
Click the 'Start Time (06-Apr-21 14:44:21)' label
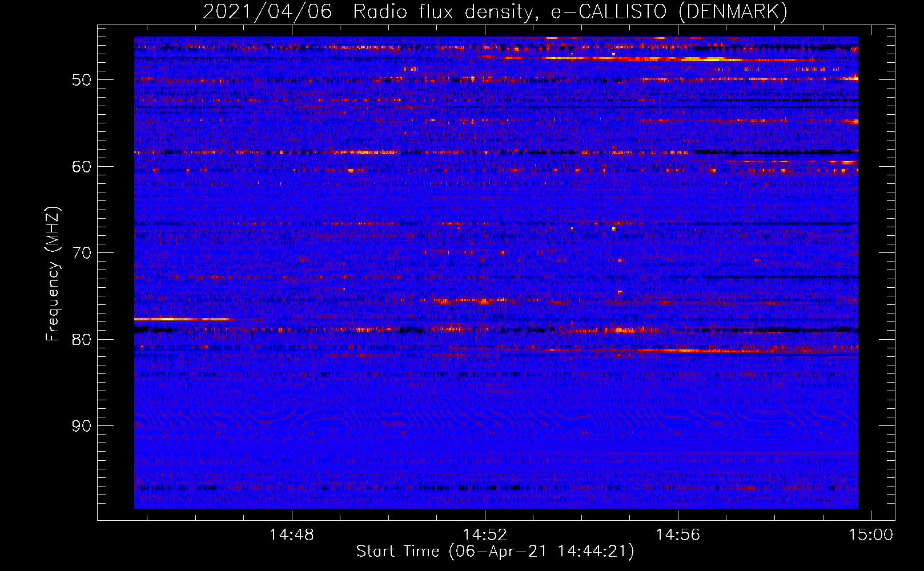pos(495,552)
